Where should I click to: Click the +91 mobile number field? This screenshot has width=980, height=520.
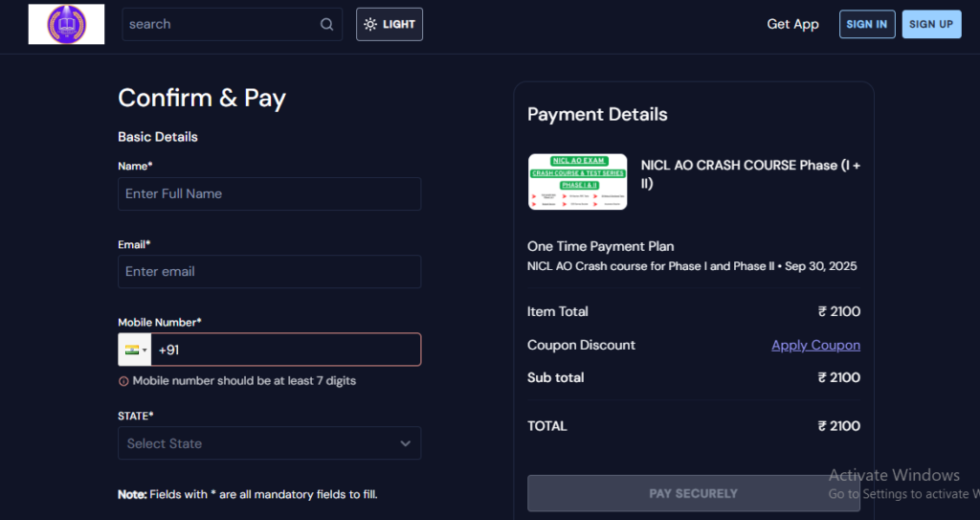click(x=285, y=350)
